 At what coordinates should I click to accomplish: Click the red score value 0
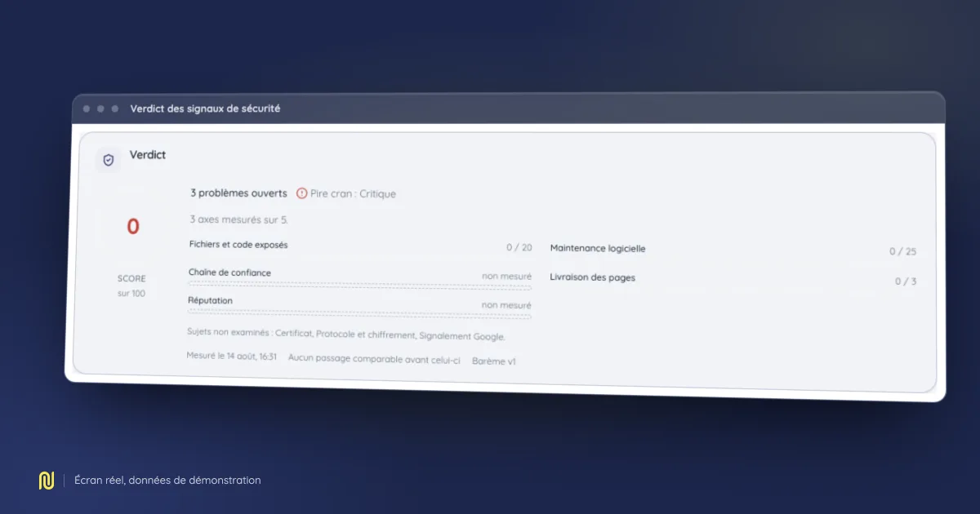point(133,227)
